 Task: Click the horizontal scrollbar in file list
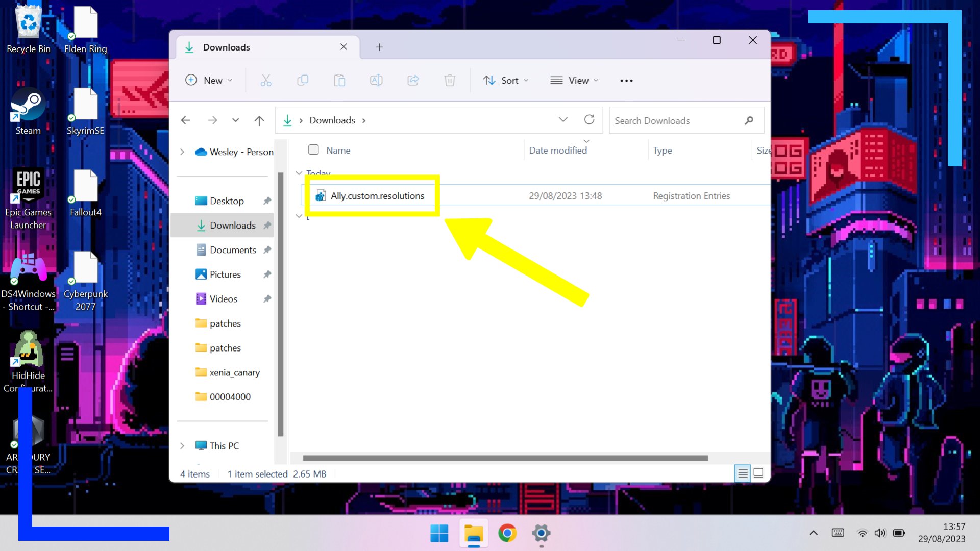[x=505, y=458]
